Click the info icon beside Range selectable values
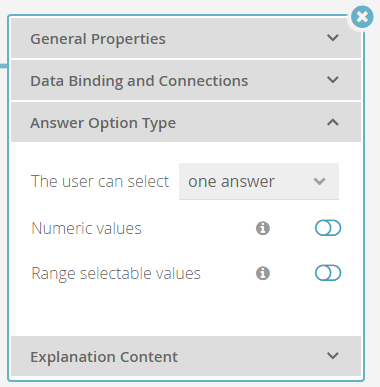Viewport: 380px width, 387px height. click(263, 273)
